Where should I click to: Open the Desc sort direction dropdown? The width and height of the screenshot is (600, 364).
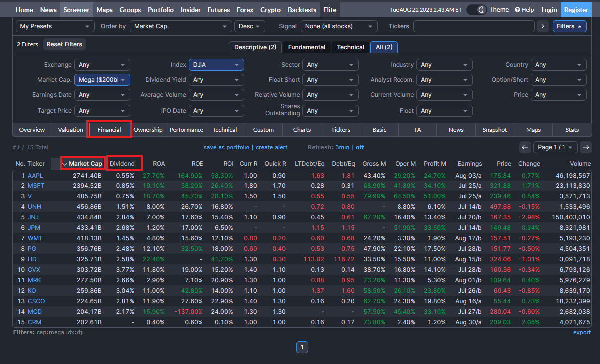pyautogui.click(x=250, y=26)
